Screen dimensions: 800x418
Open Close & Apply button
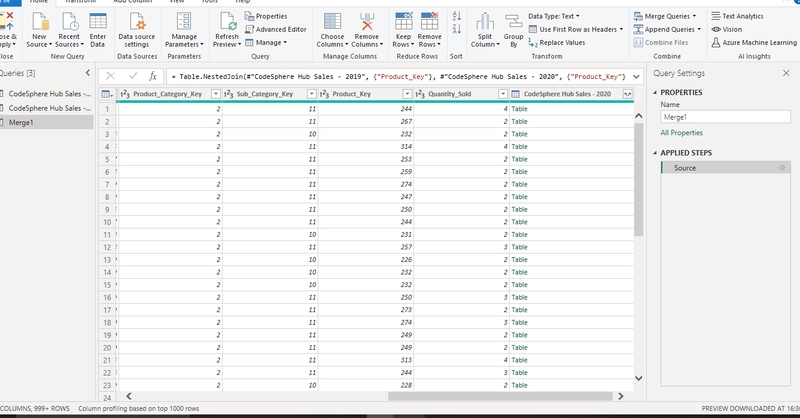8,31
